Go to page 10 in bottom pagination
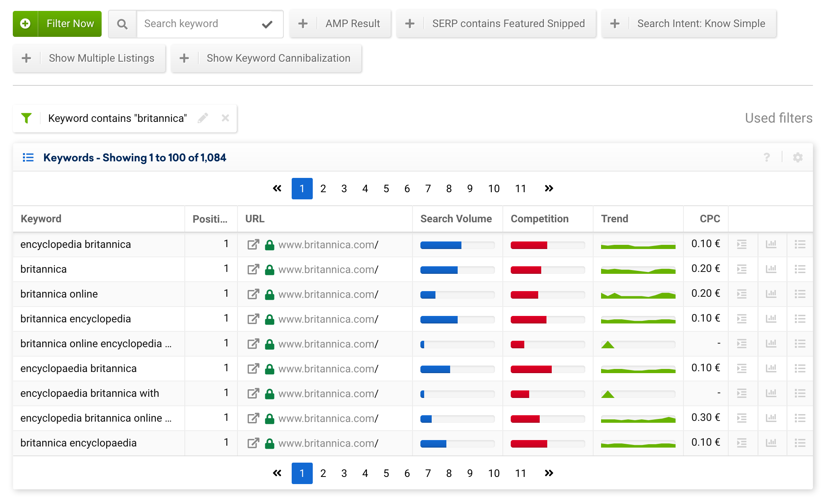 pos(494,473)
